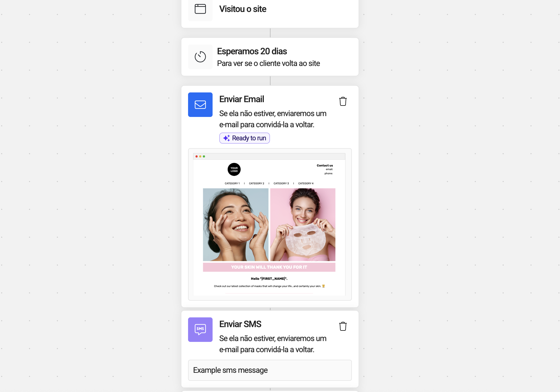
Task: Select the Esperamos 20 dias heading
Action: click(x=252, y=51)
